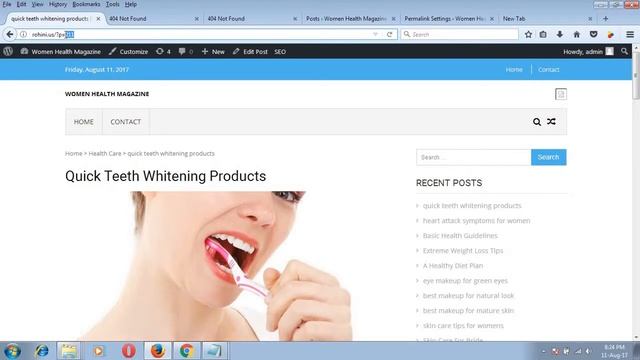Screen dimensions: 640x360
Task: Open recent post Basic Health Guidelines
Action: point(460,236)
